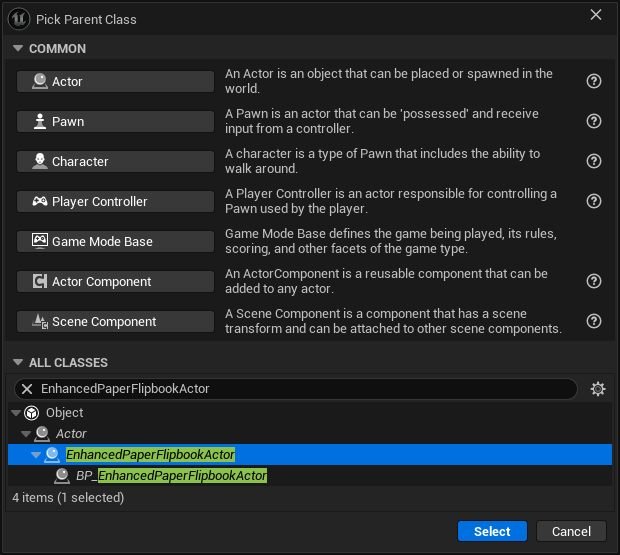The image size is (620, 555).
Task: Open help for the Actor class
Action: [x=594, y=81]
